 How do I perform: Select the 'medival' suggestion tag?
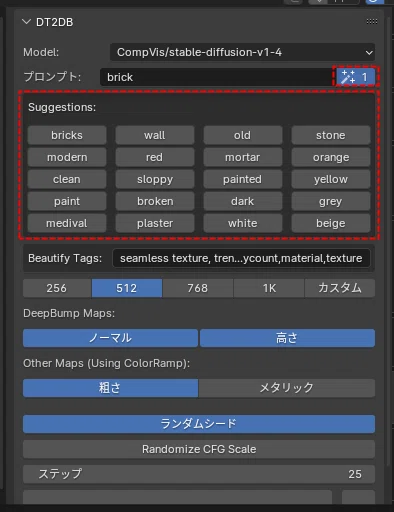(x=67, y=223)
